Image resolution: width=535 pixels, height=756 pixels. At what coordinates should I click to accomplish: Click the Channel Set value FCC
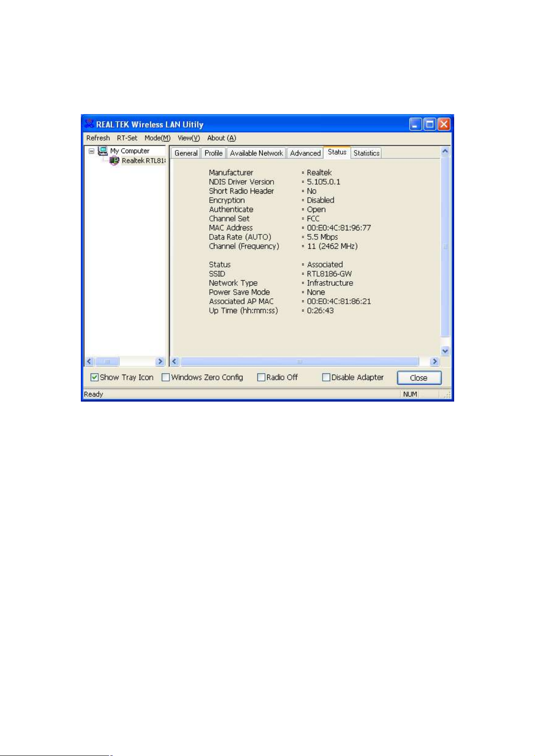[313, 218]
